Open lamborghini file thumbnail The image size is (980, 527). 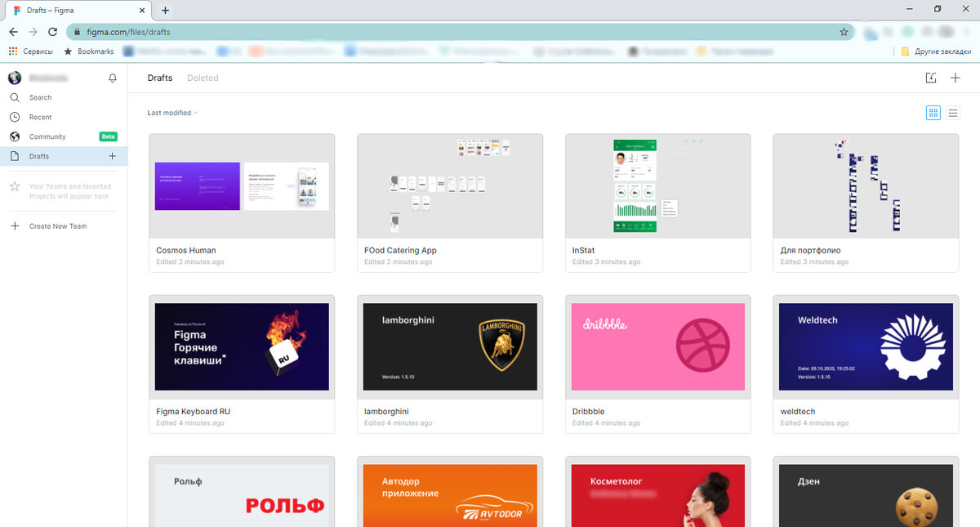(450, 347)
